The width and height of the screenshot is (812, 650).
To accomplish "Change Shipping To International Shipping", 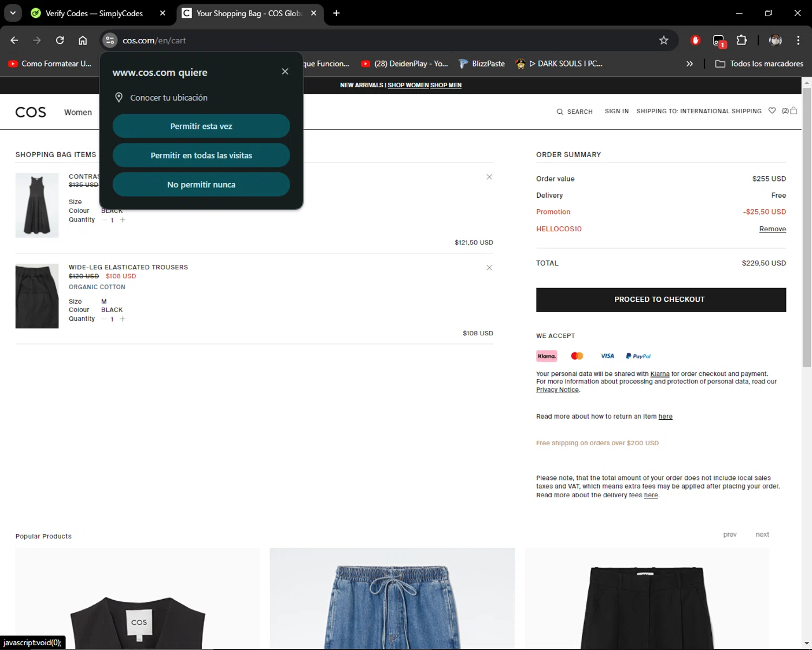I will (x=699, y=111).
